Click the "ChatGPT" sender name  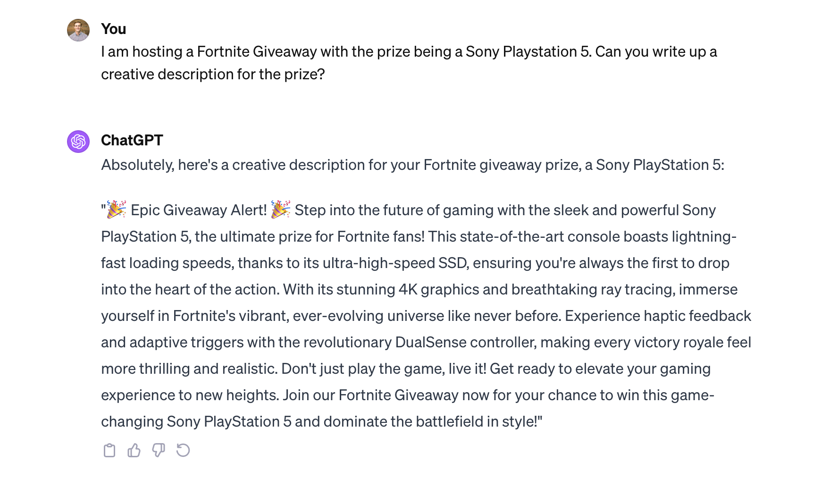tap(132, 140)
